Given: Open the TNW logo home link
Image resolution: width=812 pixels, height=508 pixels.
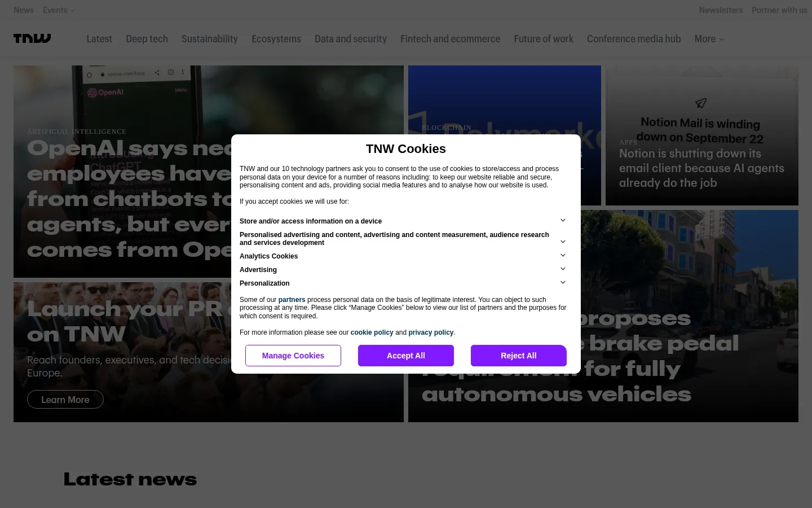Looking at the screenshot, I should 32,38.
